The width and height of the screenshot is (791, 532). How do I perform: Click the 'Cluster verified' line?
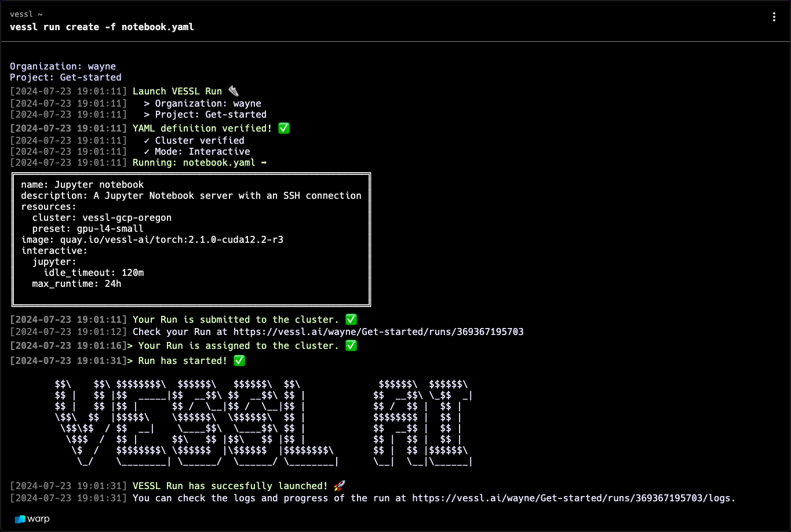(x=194, y=140)
